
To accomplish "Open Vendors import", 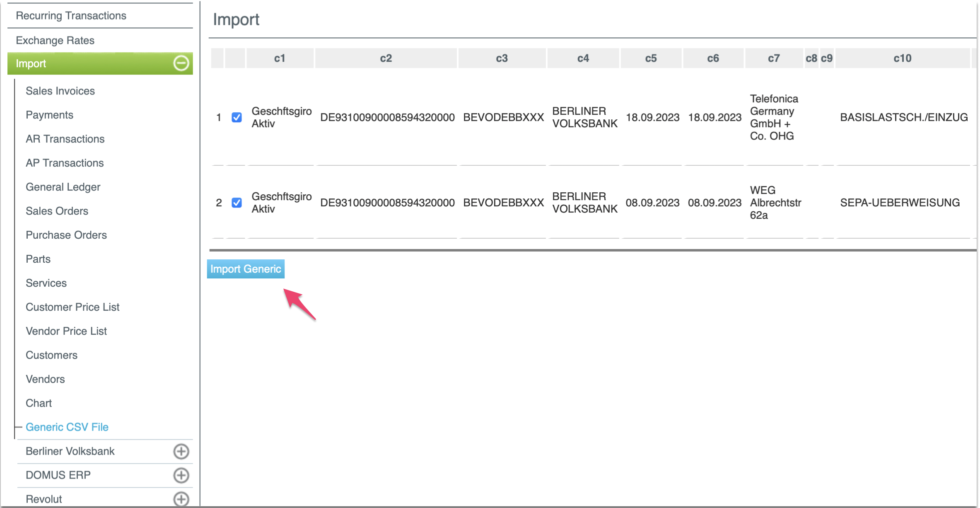I will 45,379.
